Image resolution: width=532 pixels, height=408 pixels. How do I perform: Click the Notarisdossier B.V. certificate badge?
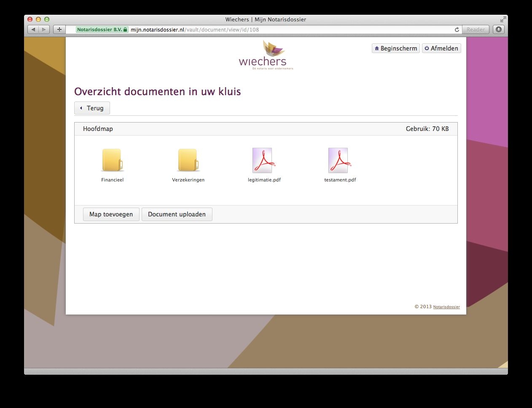(102, 29)
